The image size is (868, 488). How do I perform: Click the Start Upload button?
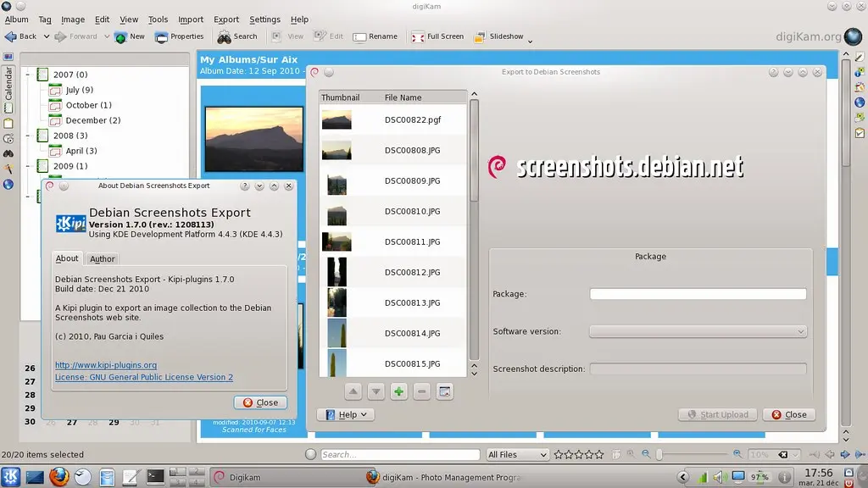(x=717, y=414)
